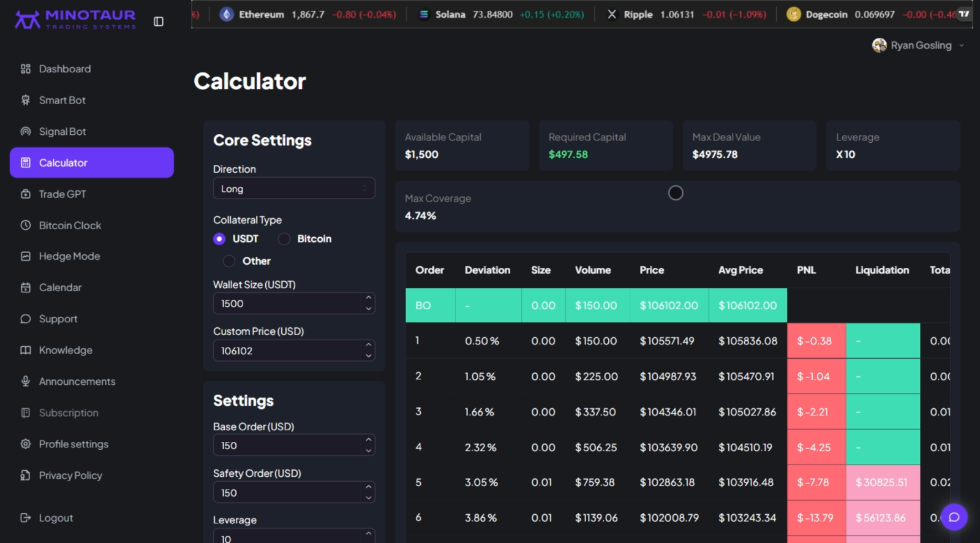
Task: Click the Dogecoin coin icon in ticker
Action: click(x=794, y=14)
